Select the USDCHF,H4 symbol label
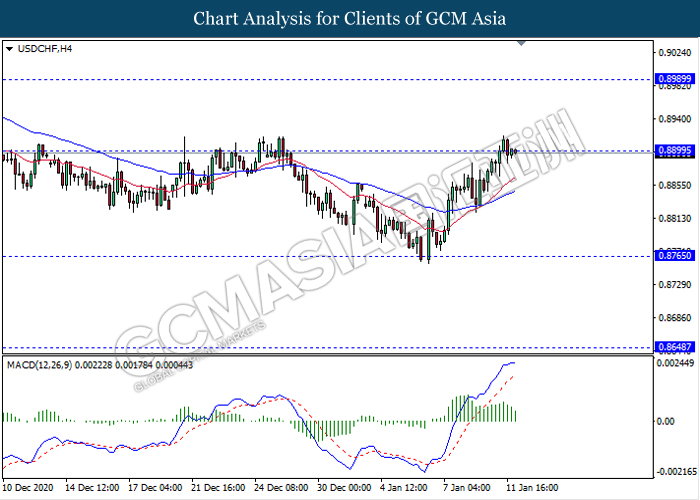Viewport: 700px width, 500px height. (43, 48)
